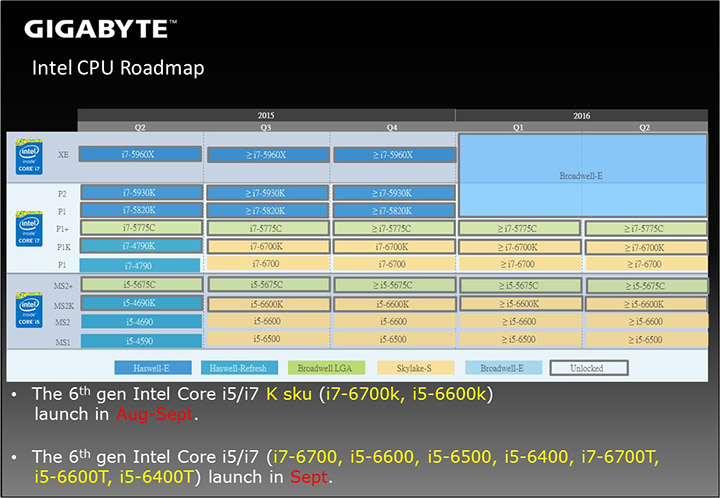The height and width of the screenshot is (498, 720).
Task: Click the XE row label
Action: click(x=63, y=155)
